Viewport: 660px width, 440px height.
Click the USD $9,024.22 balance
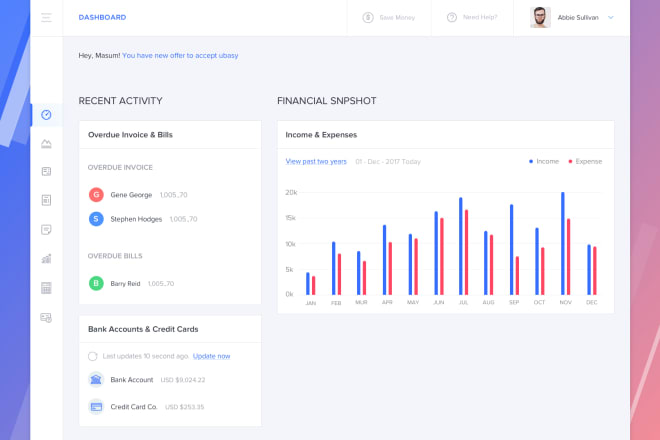183,380
